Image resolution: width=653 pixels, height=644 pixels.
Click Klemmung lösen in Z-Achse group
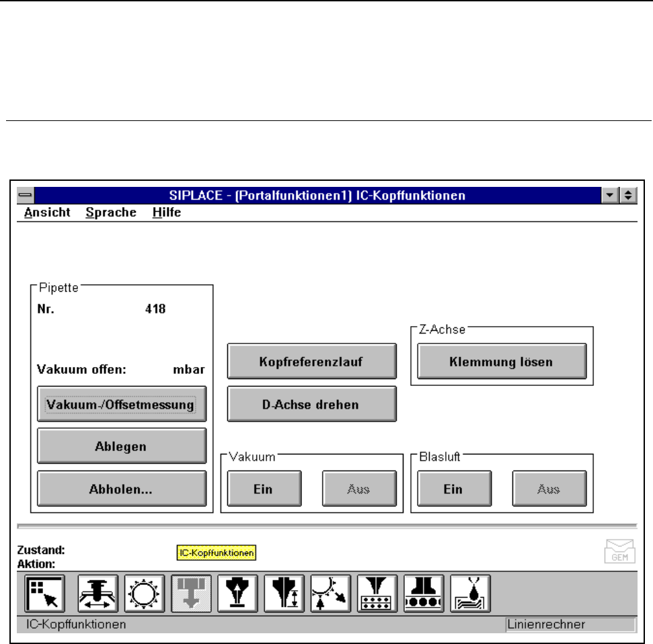pyautogui.click(x=502, y=362)
